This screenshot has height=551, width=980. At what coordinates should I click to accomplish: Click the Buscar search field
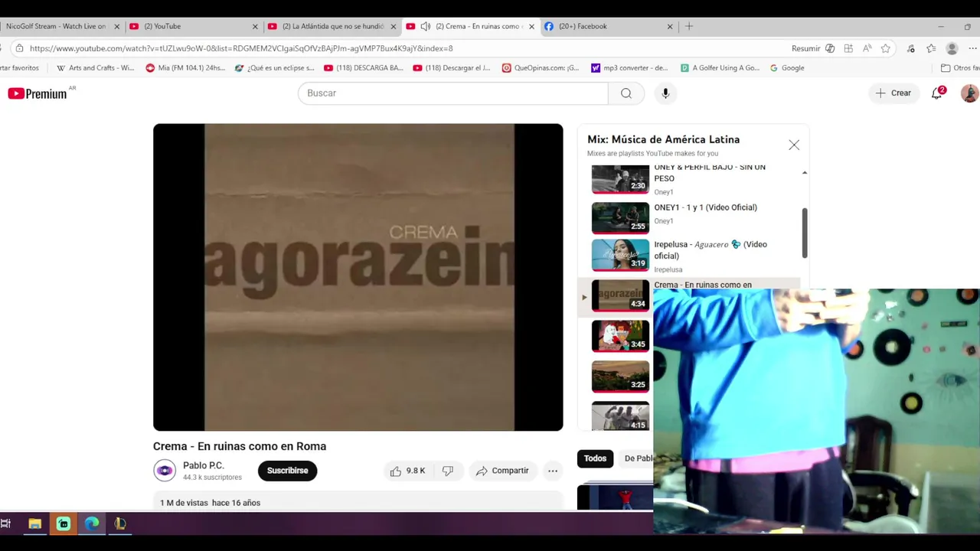pos(453,93)
